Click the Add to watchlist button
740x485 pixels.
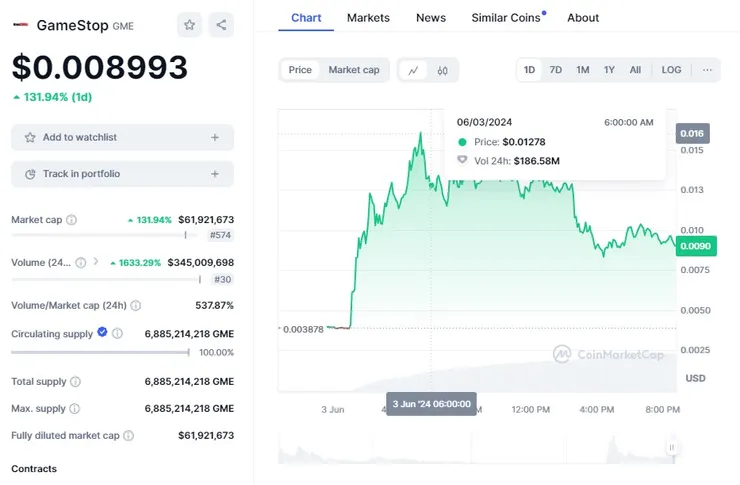click(122, 137)
